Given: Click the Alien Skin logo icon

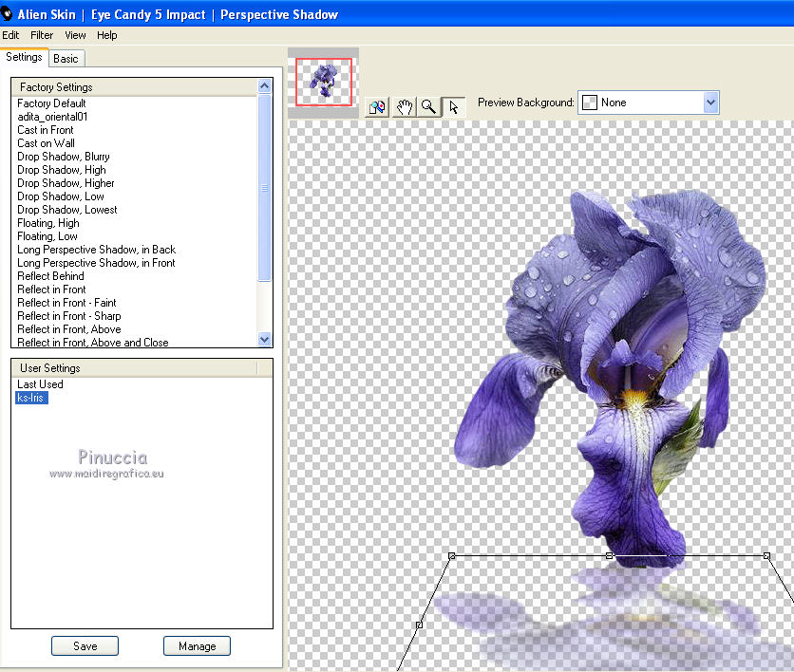Looking at the screenshot, I should click(7, 14).
